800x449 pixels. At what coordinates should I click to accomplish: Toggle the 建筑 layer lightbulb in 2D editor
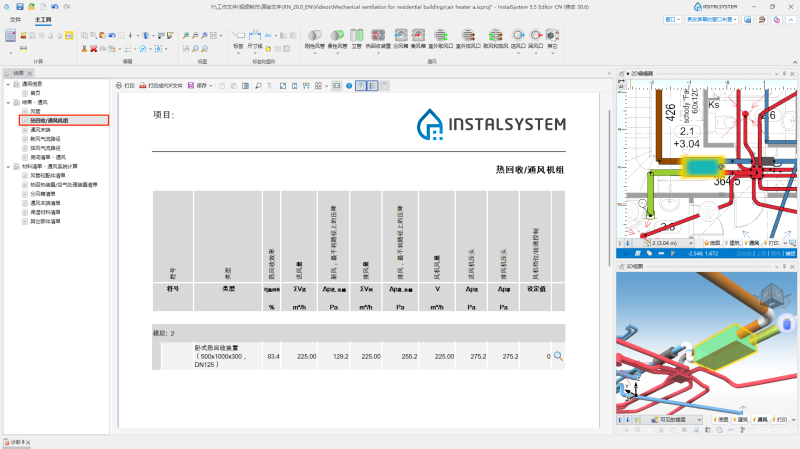[x=727, y=243]
